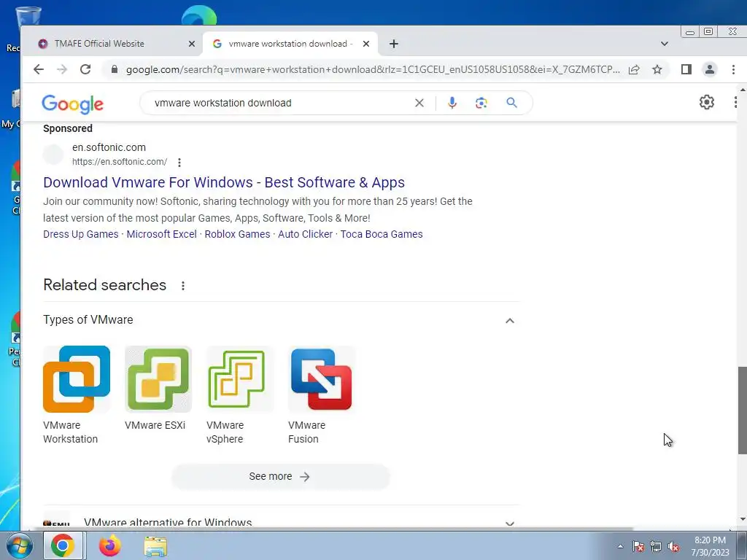Screen dimensions: 747x560
Task: Go back to the previous page
Action: tap(39, 69)
